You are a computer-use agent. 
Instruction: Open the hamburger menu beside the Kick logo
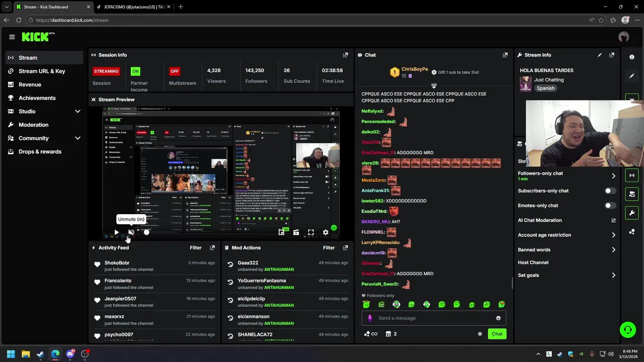coord(12,37)
